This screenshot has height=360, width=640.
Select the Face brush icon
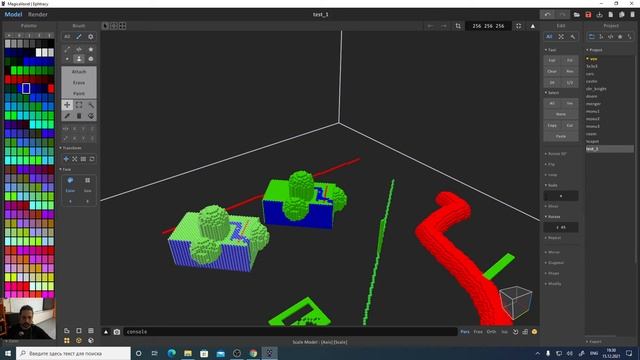[x=79, y=59]
